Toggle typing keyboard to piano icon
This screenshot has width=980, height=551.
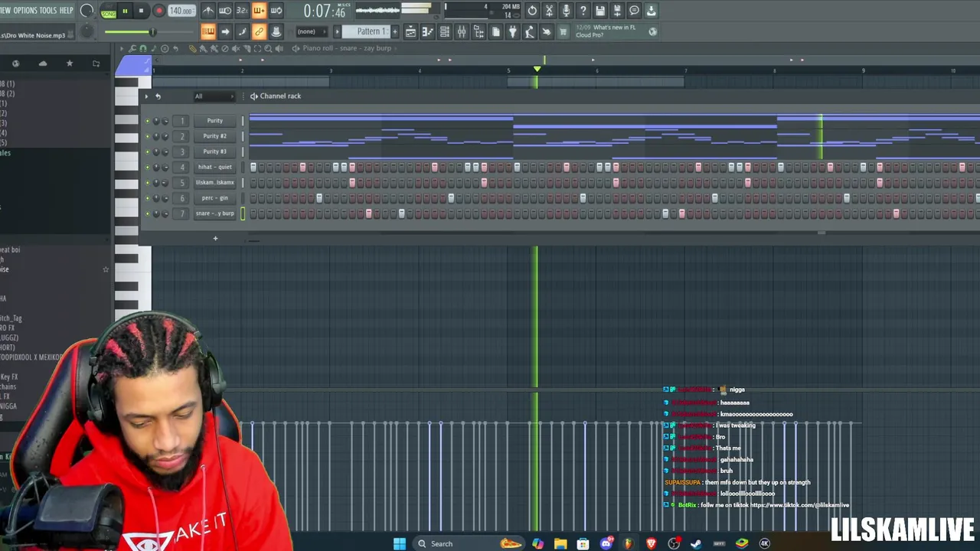point(208,31)
